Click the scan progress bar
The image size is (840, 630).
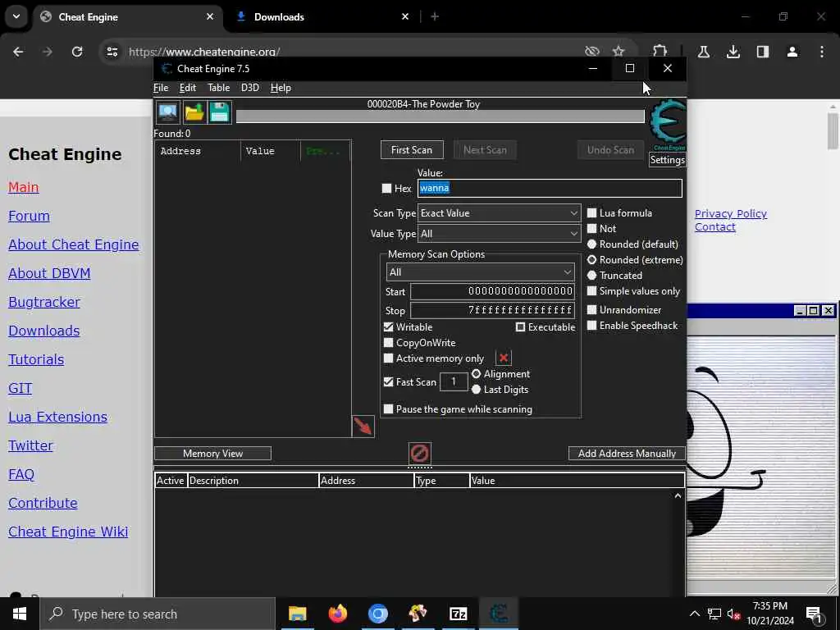tap(441, 116)
